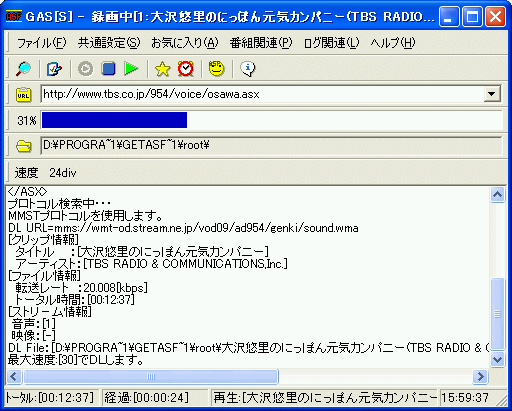The image size is (512, 411).
Task: Stop recording with the blue square button
Action: pos(108,69)
